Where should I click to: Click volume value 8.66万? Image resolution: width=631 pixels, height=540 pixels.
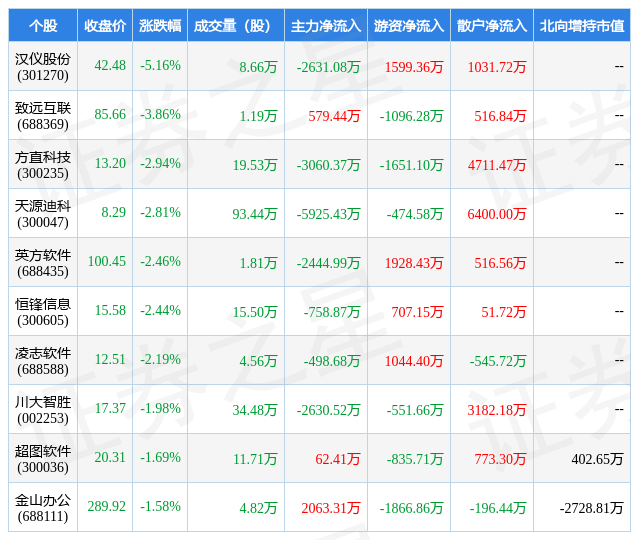click(x=258, y=67)
